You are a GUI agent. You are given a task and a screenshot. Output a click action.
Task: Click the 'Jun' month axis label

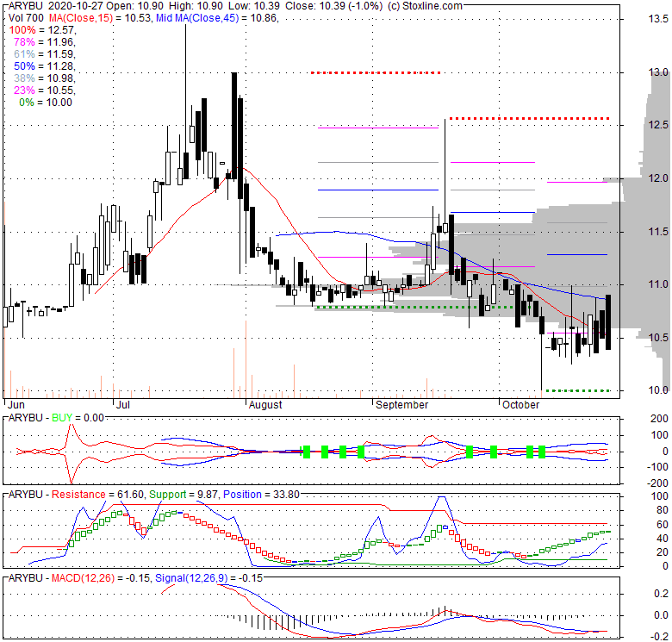tap(16, 404)
